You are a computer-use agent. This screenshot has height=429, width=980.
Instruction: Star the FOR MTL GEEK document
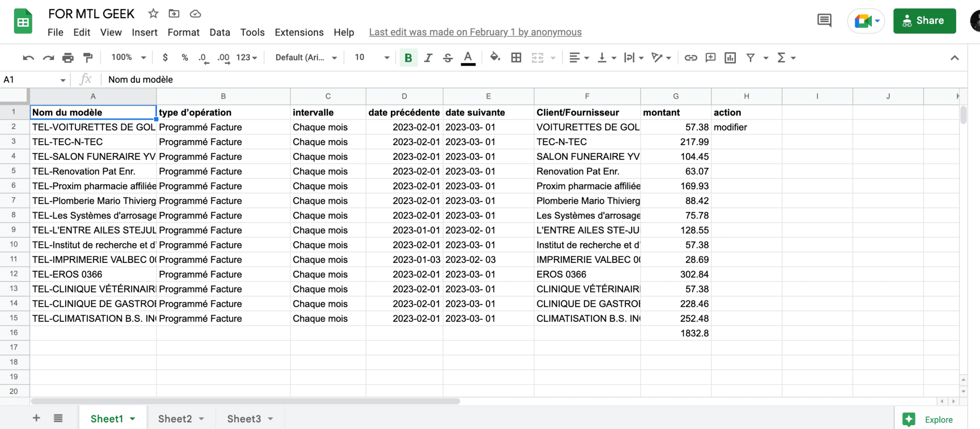[x=153, y=13]
